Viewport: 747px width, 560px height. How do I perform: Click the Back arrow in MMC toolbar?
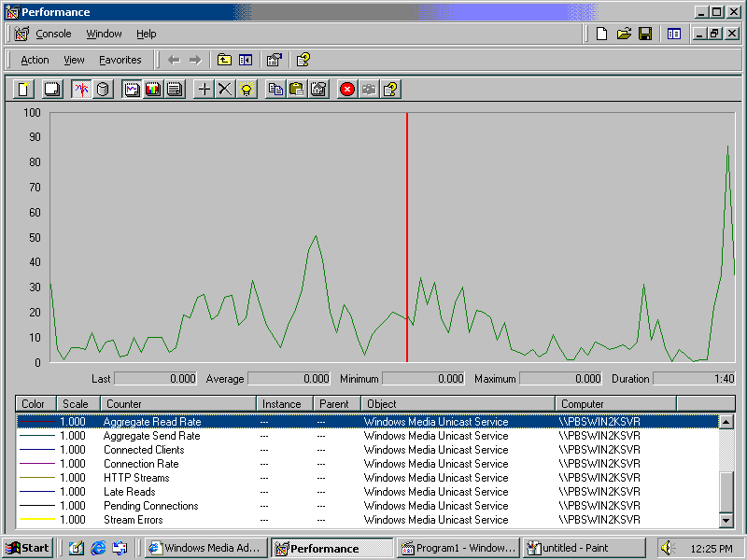[174, 60]
